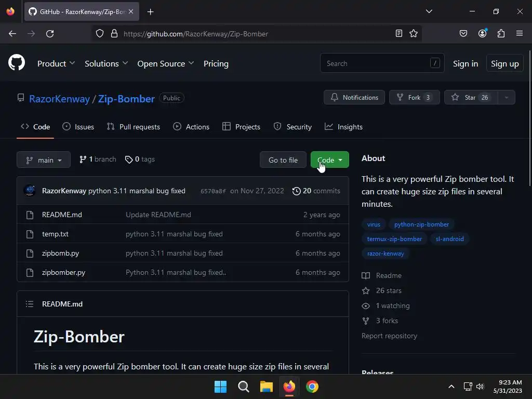532x399 pixels.
Task: Open the green Code dropdown button
Action: (x=329, y=160)
